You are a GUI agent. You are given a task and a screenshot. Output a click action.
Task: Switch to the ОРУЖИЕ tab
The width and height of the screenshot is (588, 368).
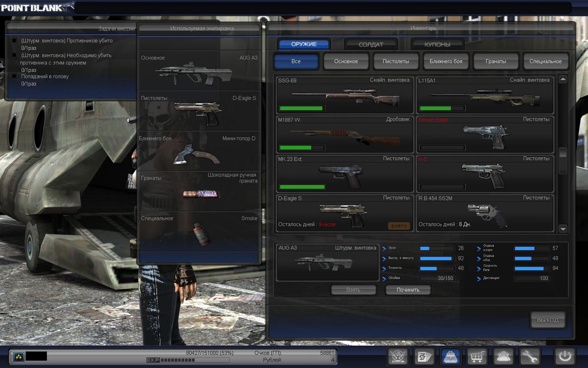304,44
